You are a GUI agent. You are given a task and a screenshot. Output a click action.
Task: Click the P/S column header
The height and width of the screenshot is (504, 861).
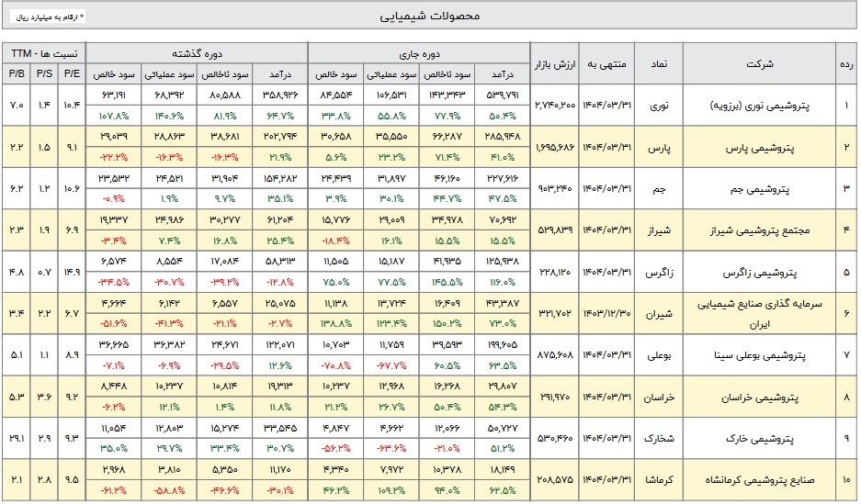click(x=45, y=73)
